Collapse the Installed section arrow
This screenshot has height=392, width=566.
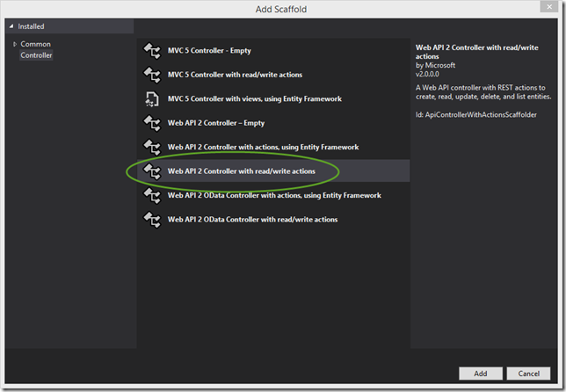11,26
